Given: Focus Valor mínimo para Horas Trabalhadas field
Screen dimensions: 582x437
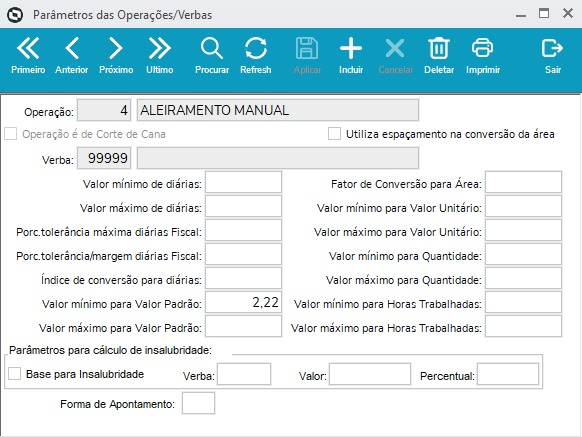Looking at the screenshot, I should [x=523, y=302].
